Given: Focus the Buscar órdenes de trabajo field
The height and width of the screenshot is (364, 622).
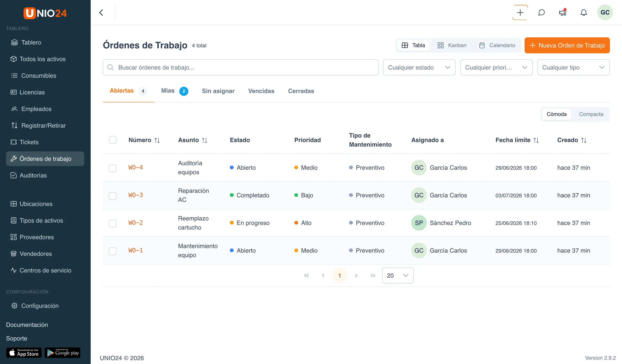Looking at the screenshot, I should 240,67.
